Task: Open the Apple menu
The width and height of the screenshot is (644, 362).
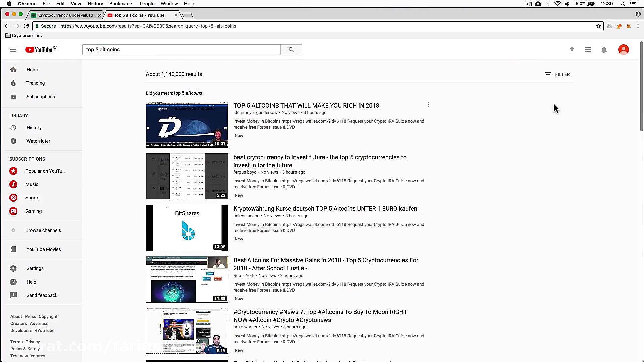Action: point(9,4)
